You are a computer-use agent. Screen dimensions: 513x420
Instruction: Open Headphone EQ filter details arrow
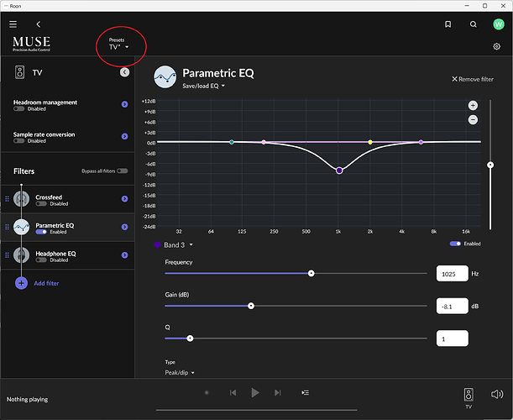pos(124,255)
